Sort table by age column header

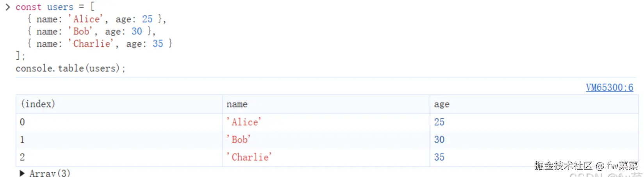(441, 104)
